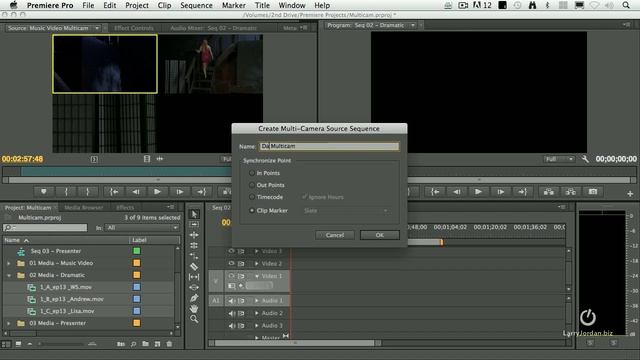
Task: Open Program monitor settings wrench
Action: click(x=585, y=159)
